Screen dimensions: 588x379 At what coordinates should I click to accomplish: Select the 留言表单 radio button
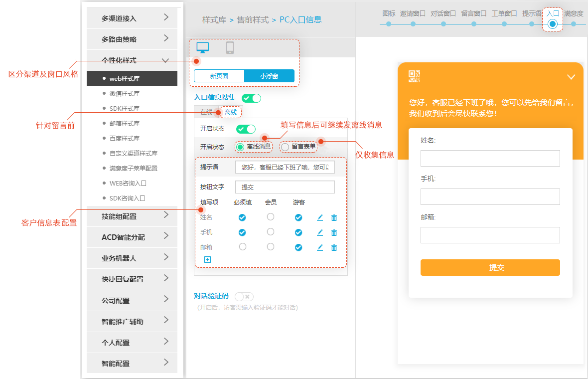[285, 147]
